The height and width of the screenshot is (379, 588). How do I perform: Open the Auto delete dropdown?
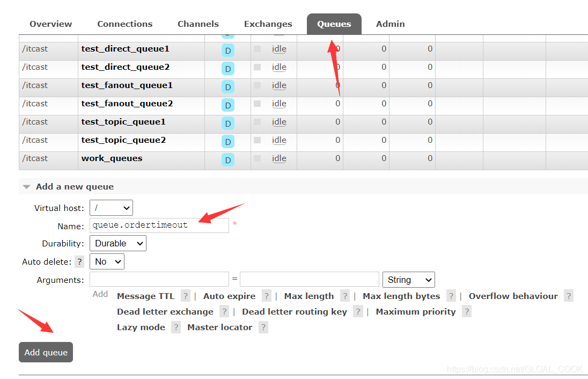tap(107, 261)
